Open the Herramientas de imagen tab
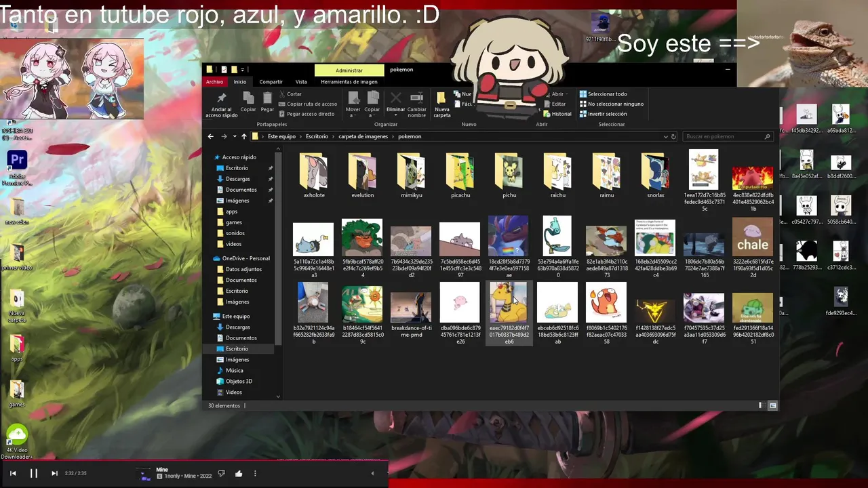 [x=349, y=82]
